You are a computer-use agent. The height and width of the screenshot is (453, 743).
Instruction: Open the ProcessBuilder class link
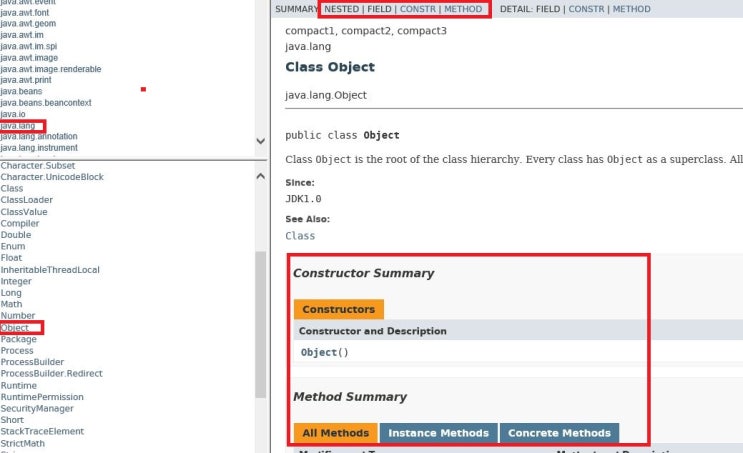pos(32,362)
